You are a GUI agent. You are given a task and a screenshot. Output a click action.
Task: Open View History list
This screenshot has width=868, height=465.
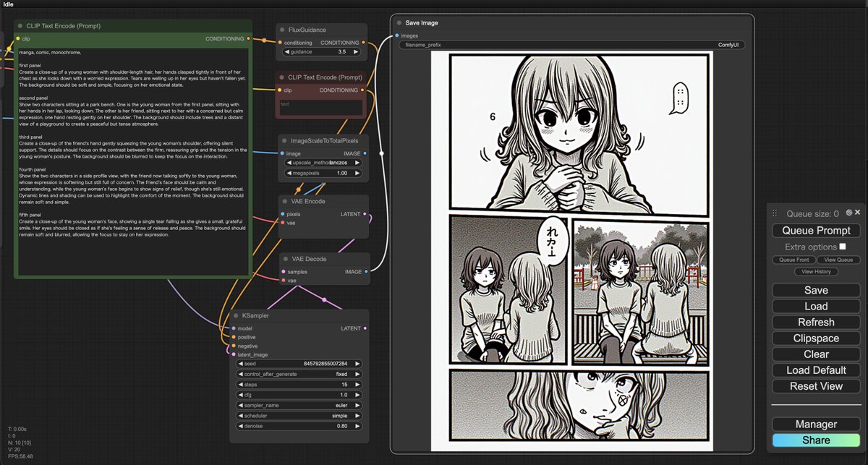[816, 272]
